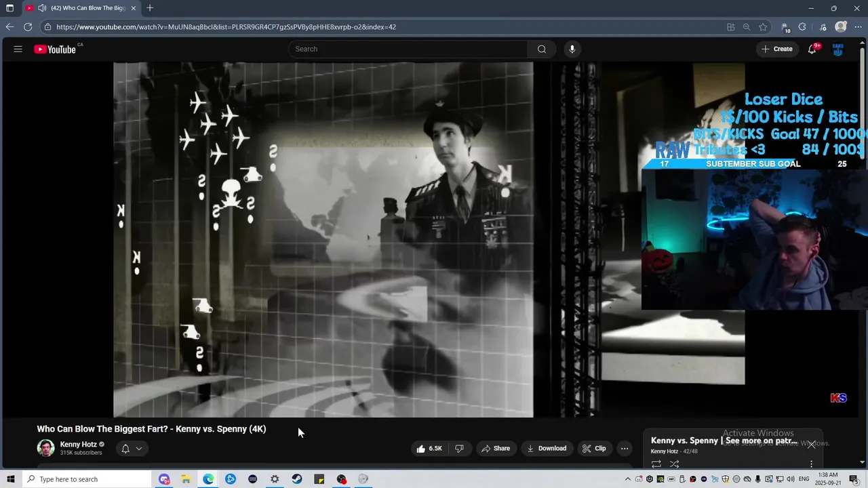Click the magnifier search button

[542, 49]
